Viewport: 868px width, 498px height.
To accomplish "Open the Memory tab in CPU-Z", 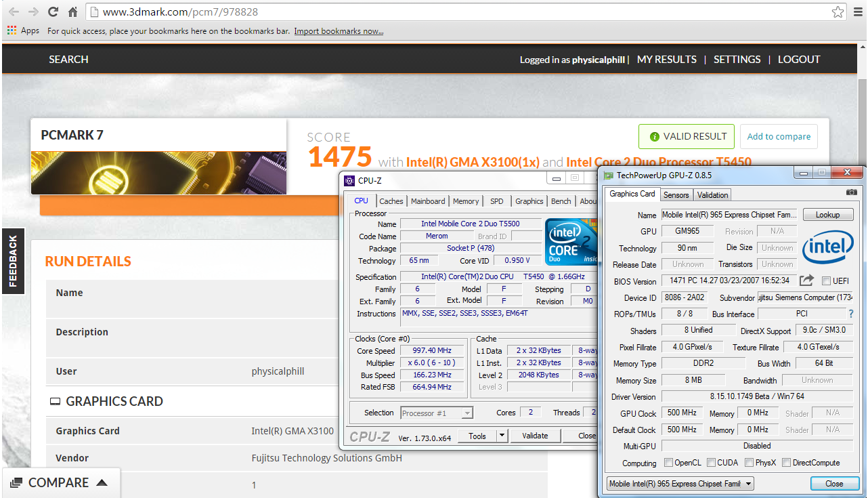I will [466, 201].
